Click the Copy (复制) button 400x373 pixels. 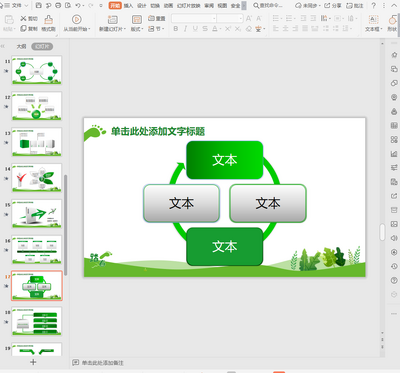point(29,29)
